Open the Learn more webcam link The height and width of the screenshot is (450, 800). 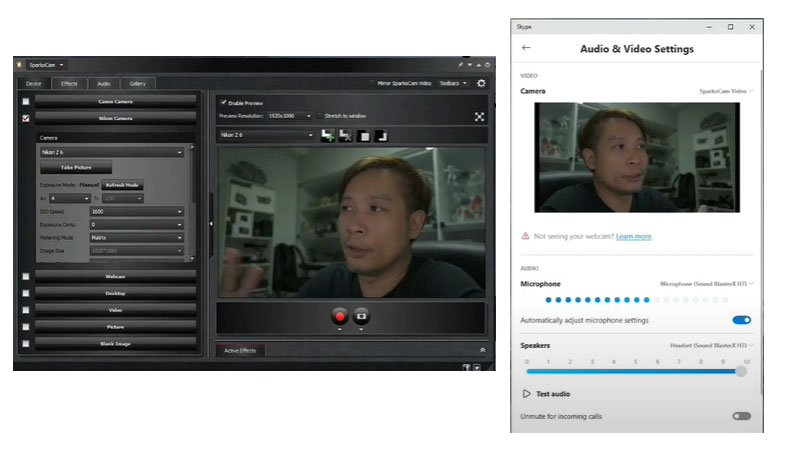(634, 236)
